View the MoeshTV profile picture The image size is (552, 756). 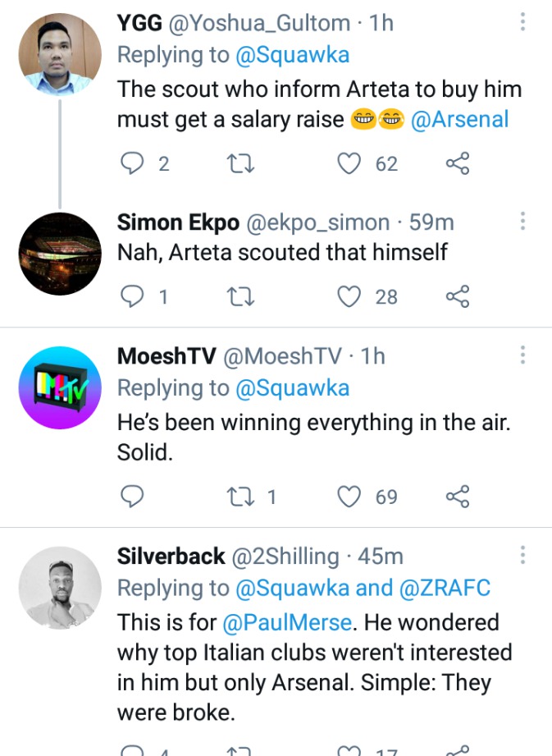pos(60,387)
